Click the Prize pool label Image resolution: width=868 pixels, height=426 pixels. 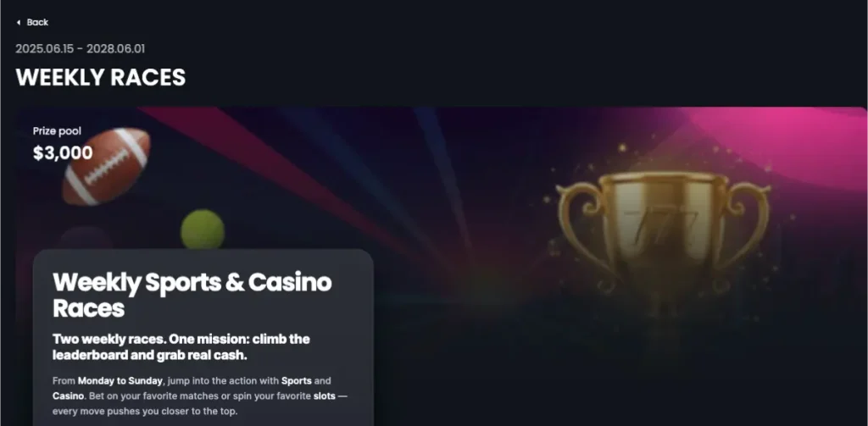point(57,131)
